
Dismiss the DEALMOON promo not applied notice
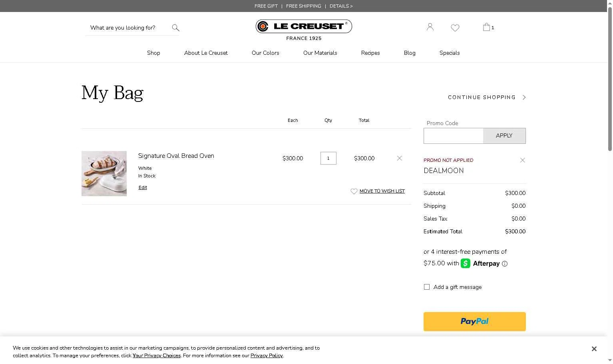pos(522,160)
